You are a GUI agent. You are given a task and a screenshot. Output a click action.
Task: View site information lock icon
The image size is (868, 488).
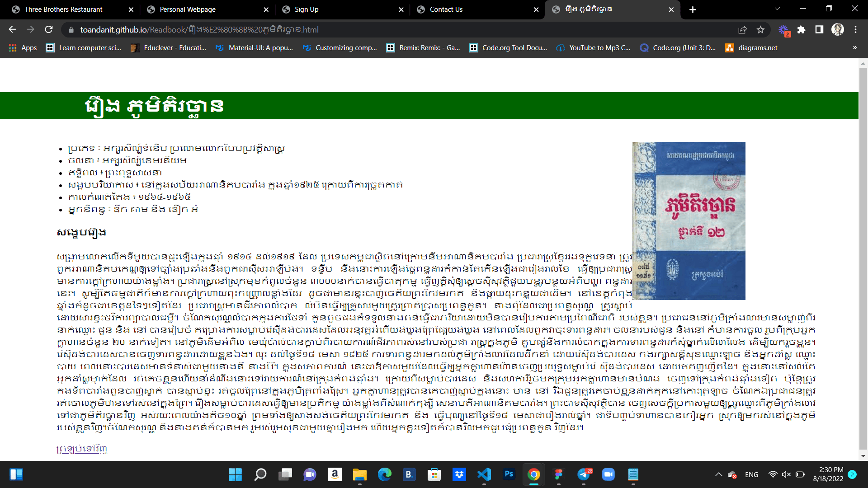(x=71, y=30)
